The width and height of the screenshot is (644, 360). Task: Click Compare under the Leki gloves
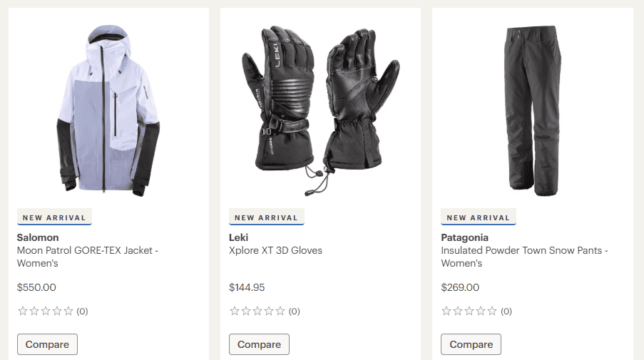(259, 344)
